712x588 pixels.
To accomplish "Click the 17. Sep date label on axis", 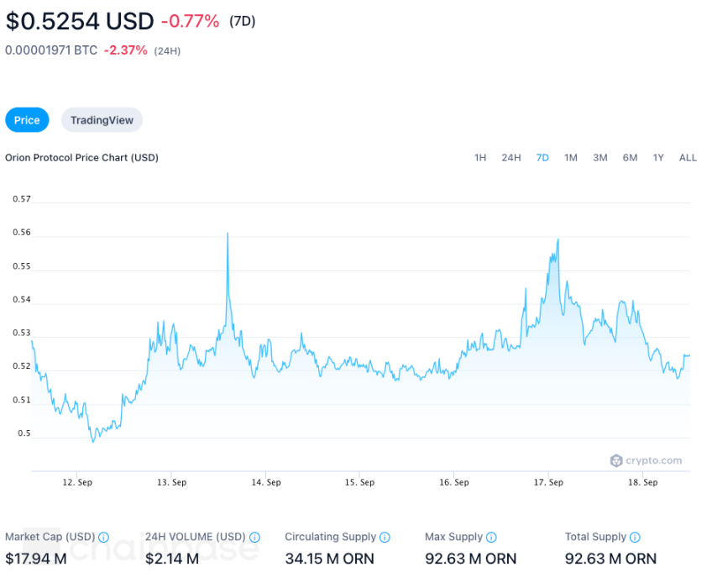I will [x=548, y=483].
